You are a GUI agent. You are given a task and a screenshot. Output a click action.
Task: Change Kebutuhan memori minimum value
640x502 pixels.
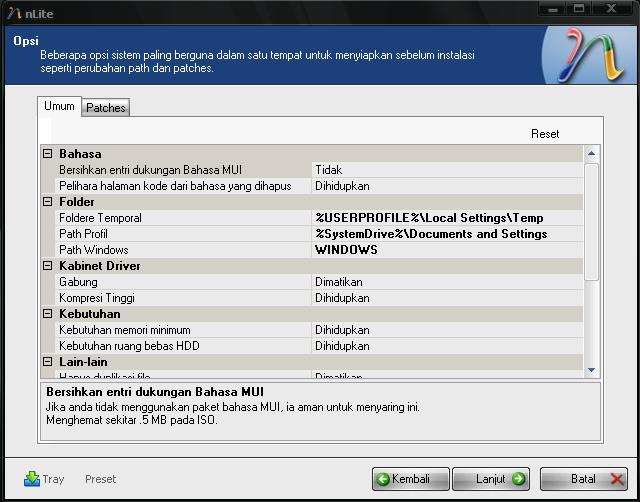click(x=448, y=330)
